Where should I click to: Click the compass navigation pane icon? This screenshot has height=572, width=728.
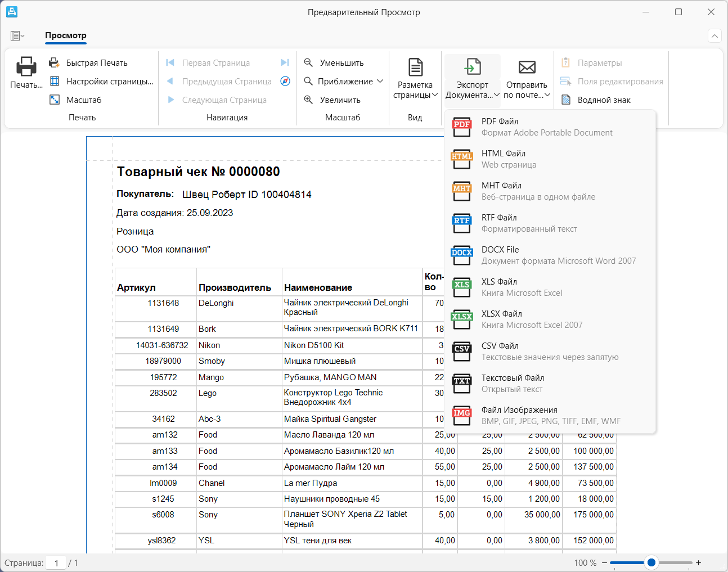(x=285, y=81)
